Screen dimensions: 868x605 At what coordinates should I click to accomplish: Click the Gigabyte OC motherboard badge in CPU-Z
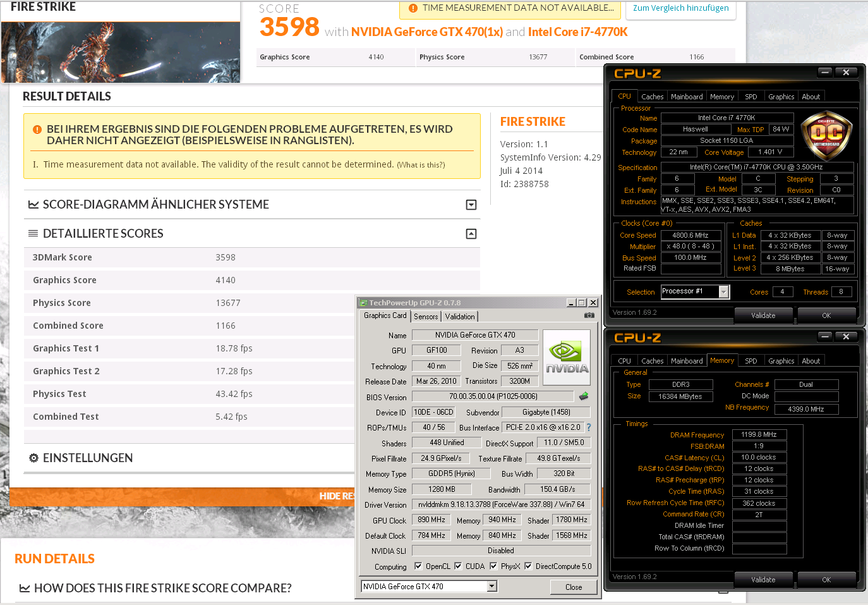pyautogui.click(x=826, y=136)
